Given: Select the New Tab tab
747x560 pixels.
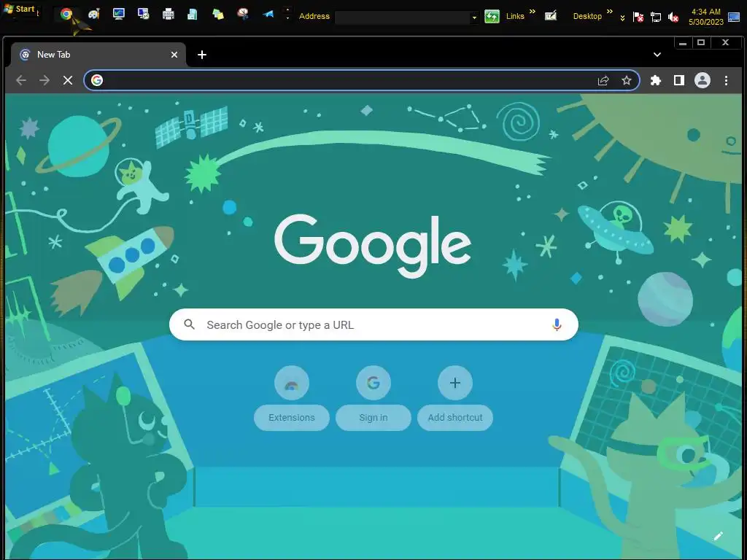Looking at the screenshot, I should 98,55.
